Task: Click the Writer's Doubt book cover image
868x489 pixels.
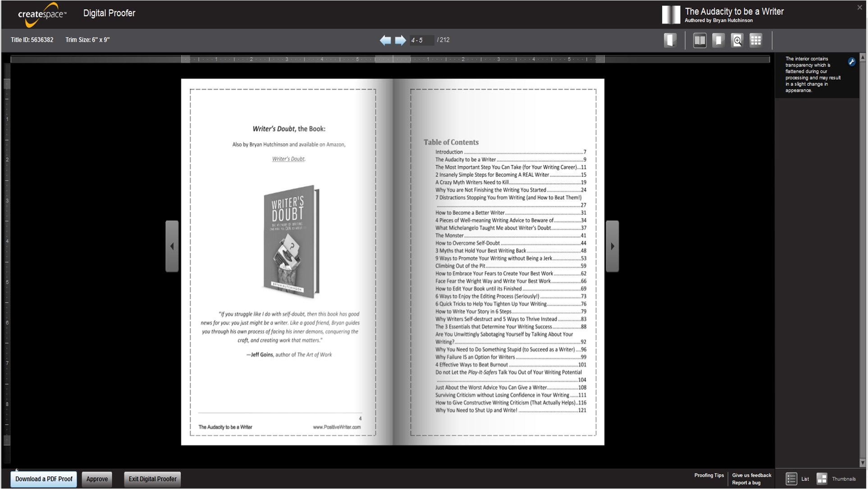Action: [x=292, y=241]
